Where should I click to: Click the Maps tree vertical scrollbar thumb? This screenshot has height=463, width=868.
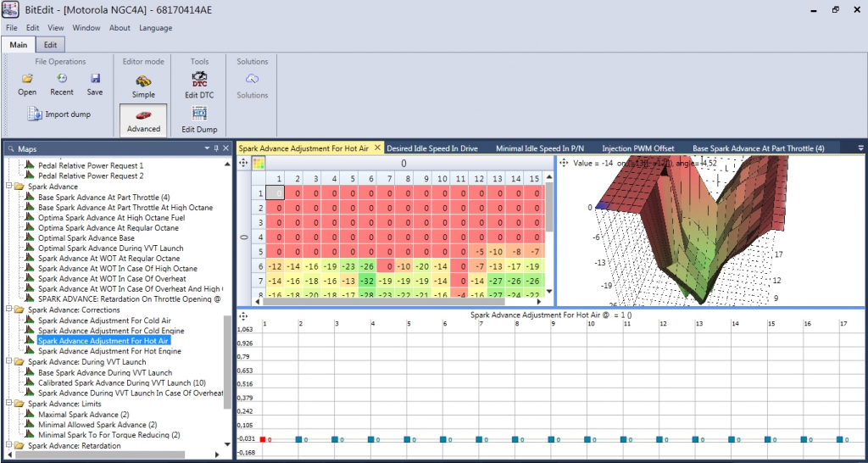point(227,362)
